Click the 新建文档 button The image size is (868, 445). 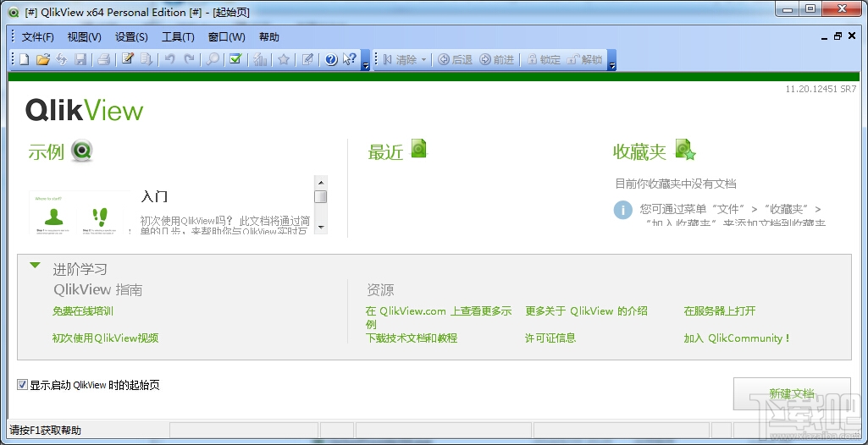pyautogui.click(x=792, y=393)
